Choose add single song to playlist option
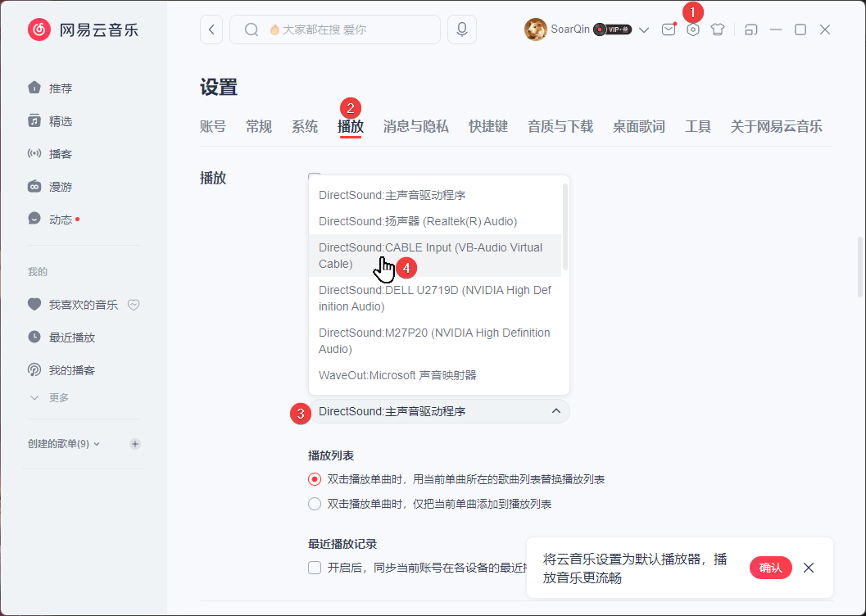The width and height of the screenshot is (866, 616). click(x=314, y=503)
